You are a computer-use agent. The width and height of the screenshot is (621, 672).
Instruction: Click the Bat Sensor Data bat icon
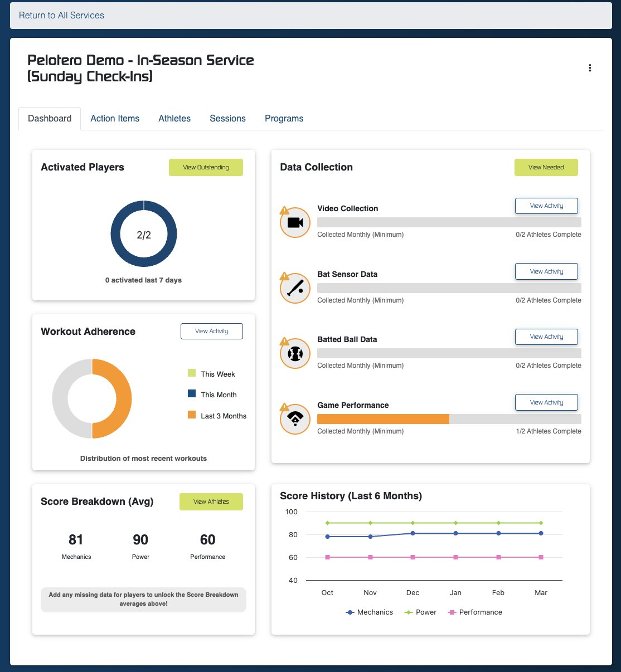pyautogui.click(x=295, y=288)
